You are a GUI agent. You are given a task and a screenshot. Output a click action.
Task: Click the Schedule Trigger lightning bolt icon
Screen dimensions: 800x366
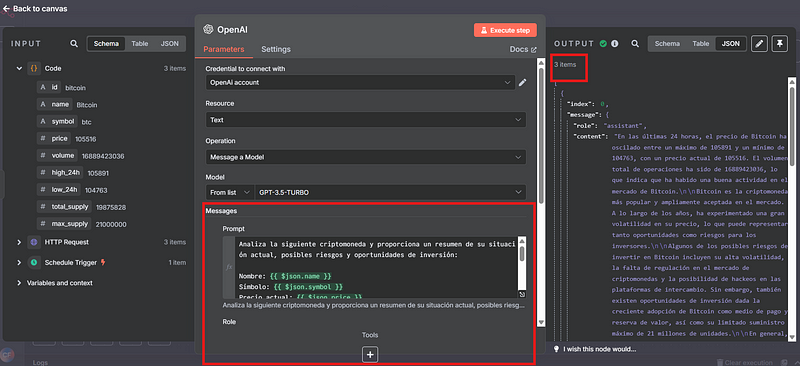pos(104,262)
